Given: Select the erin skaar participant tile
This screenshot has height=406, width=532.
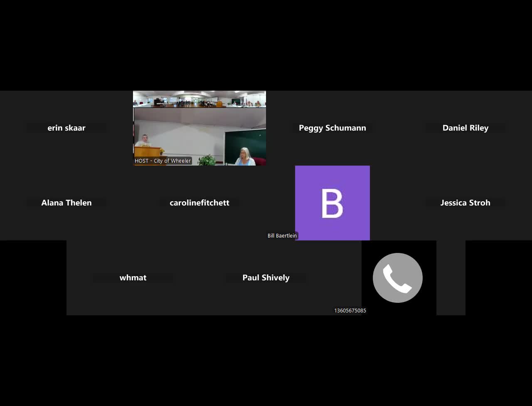Looking at the screenshot, I should [66, 128].
